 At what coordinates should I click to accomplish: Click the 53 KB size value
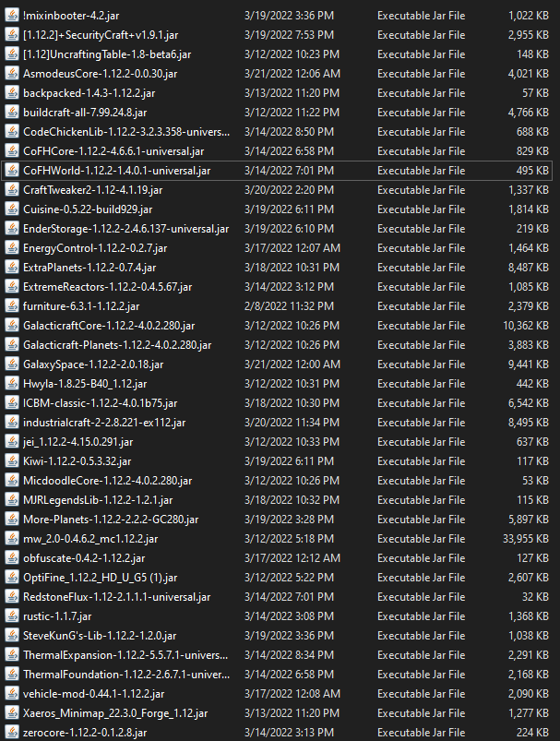point(535,481)
